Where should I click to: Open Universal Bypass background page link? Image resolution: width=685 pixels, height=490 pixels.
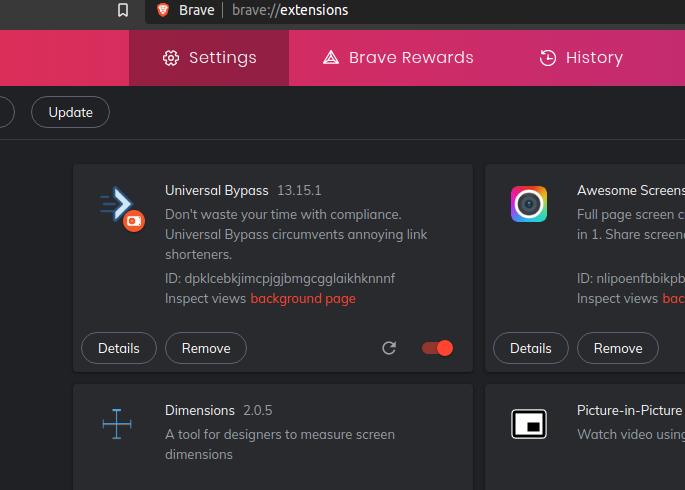click(x=303, y=298)
